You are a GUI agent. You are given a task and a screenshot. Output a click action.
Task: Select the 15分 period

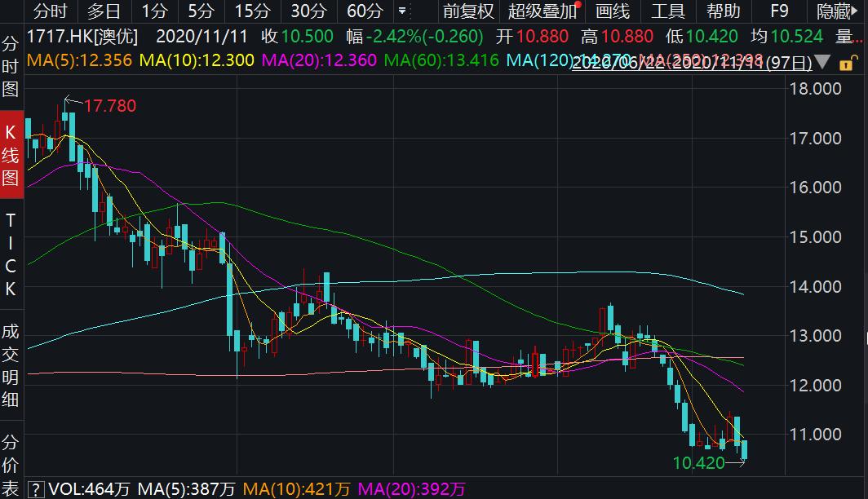pos(252,11)
